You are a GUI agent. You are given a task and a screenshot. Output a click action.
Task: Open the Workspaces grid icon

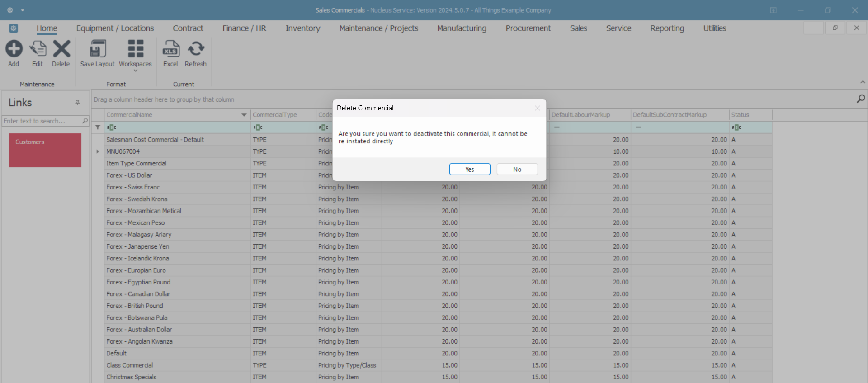[x=135, y=49]
